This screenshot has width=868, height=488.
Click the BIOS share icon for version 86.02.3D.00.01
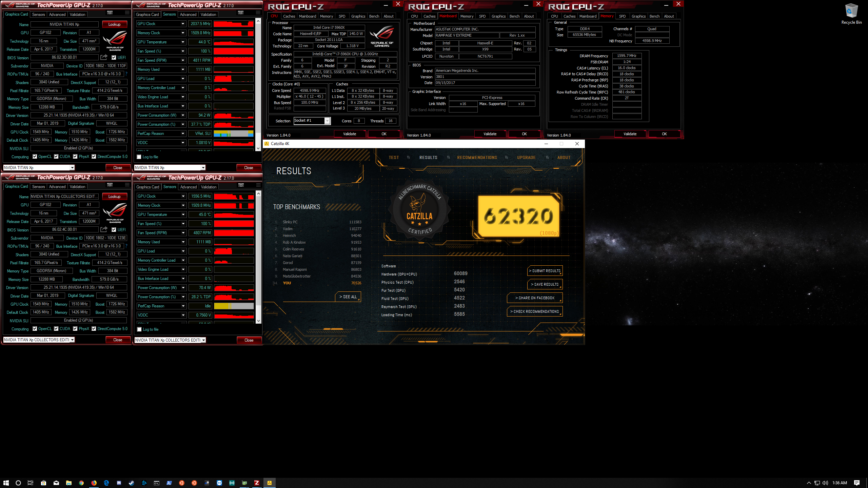[104, 57]
